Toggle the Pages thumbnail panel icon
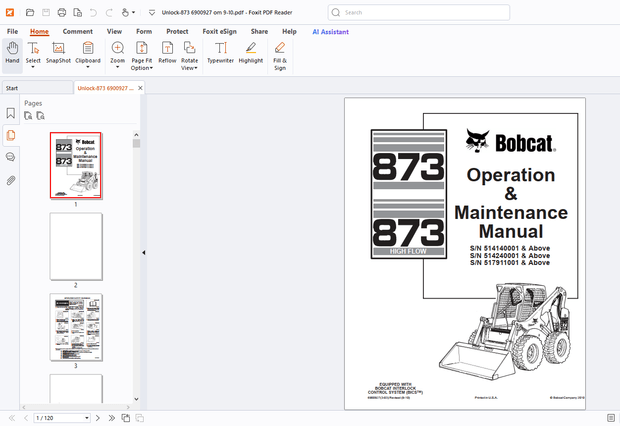The width and height of the screenshot is (620, 426). (11, 135)
